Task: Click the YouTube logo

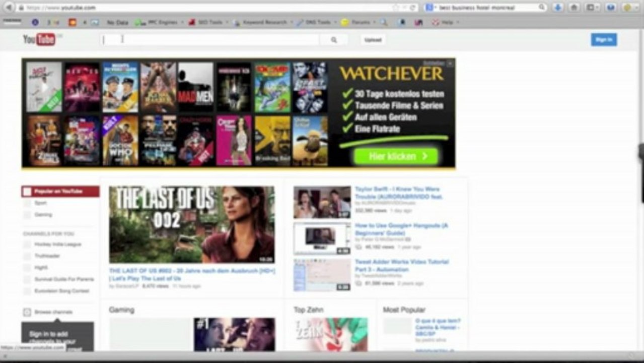Action: point(40,39)
